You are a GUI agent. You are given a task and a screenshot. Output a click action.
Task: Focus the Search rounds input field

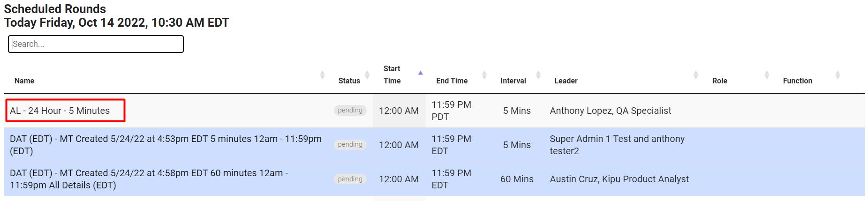pos(96,44)
